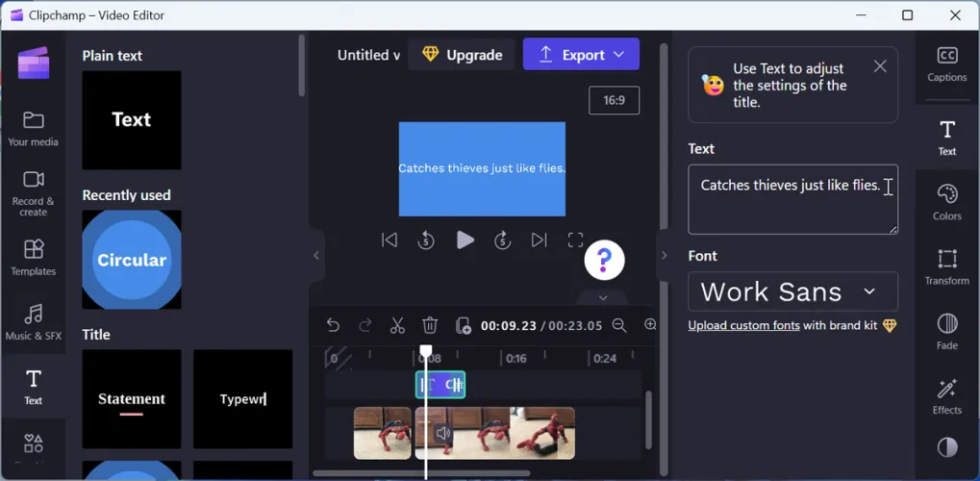Select the 16:9 aspect ratio button
Viewport: 980px width, 481px height.
click(x=614, y=100)
